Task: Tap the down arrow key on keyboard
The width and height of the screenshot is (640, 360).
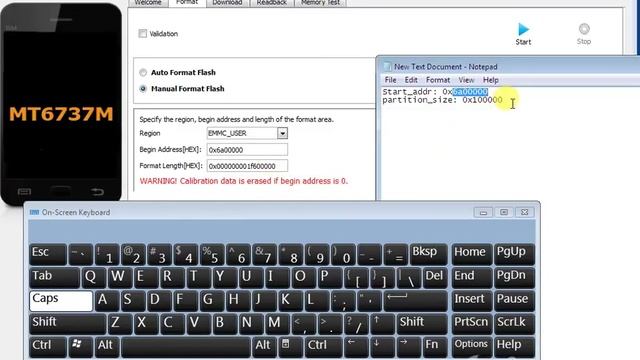Action: [381, 347]
